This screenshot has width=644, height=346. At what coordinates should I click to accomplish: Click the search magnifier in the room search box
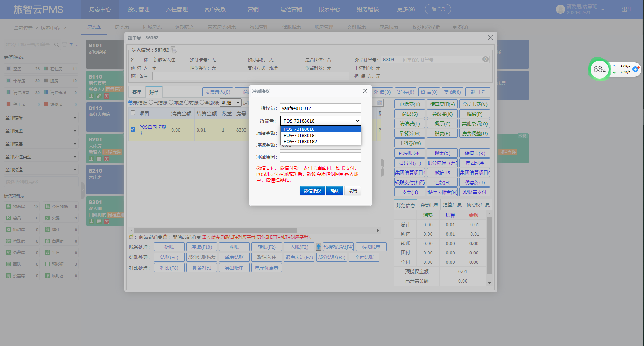pos(57,45)
